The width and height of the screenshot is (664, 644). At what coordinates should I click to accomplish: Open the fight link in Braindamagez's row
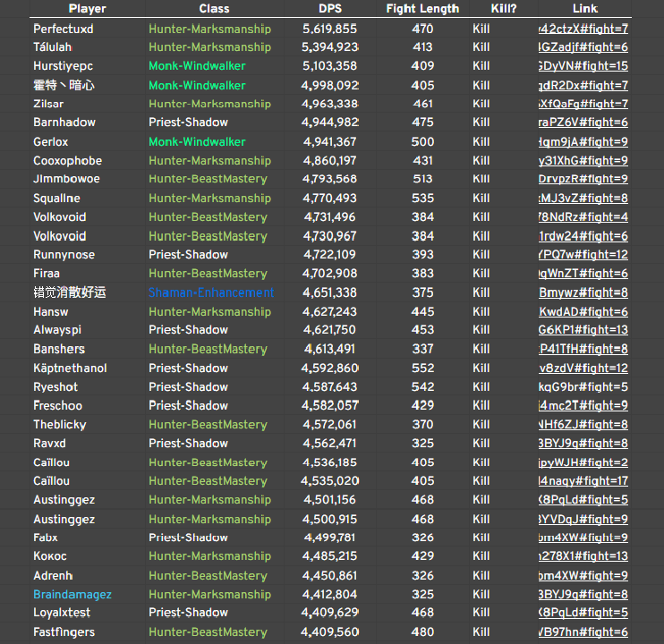click(x=583, y=595)
